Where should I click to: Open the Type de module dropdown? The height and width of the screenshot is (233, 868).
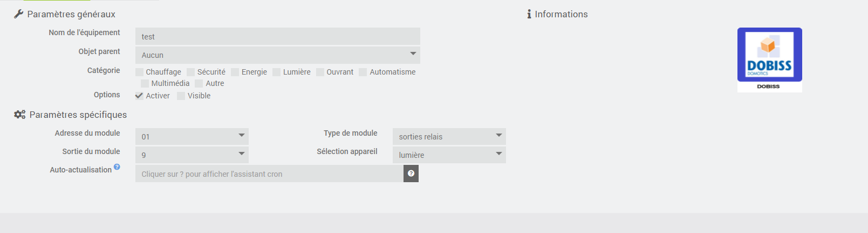point(449,136)
